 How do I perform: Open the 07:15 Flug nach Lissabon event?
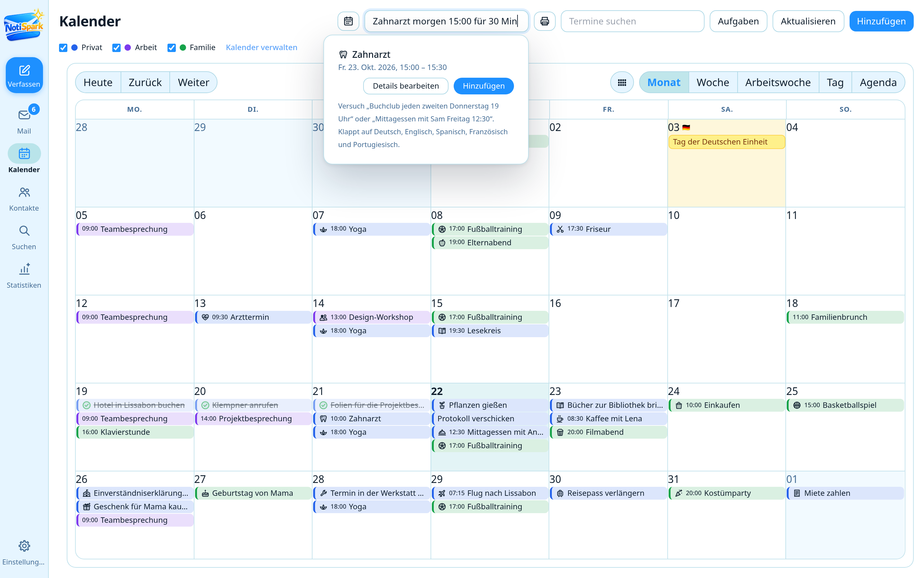(490, 493)
